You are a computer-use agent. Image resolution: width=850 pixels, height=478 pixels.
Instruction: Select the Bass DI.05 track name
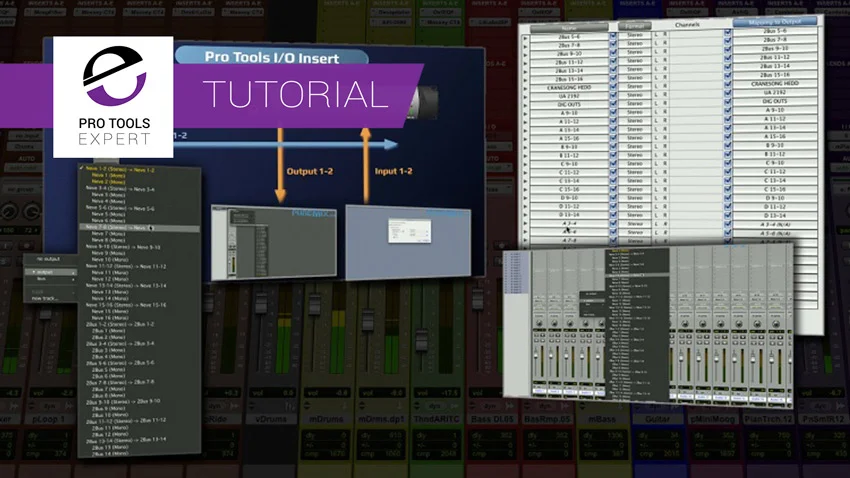(x=493, y=419)
